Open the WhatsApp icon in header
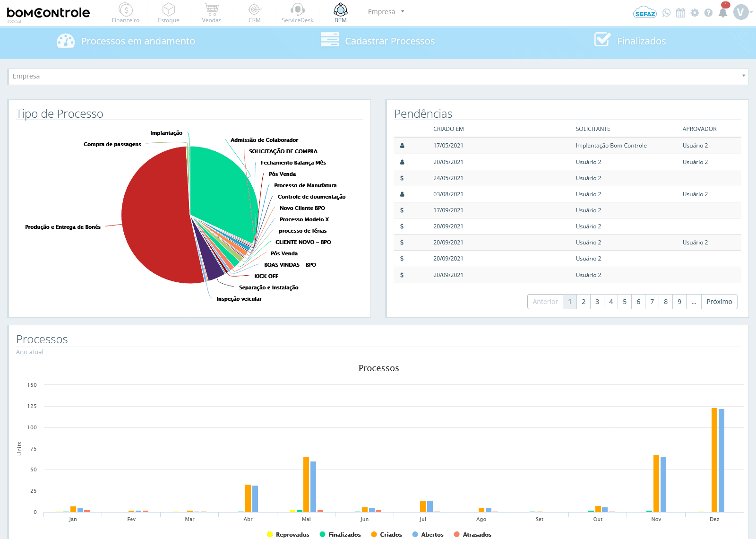 pos(666,13)
